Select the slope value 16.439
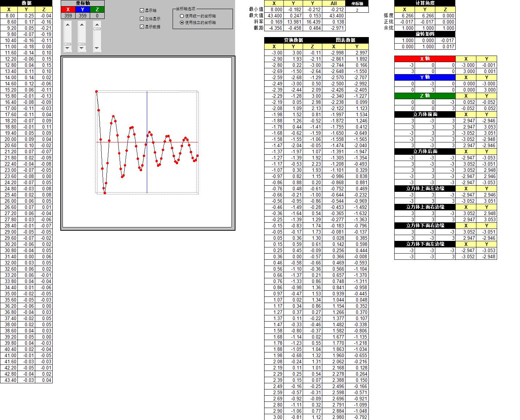The height and width of the screenshot is (420, 520). (313, 22)
